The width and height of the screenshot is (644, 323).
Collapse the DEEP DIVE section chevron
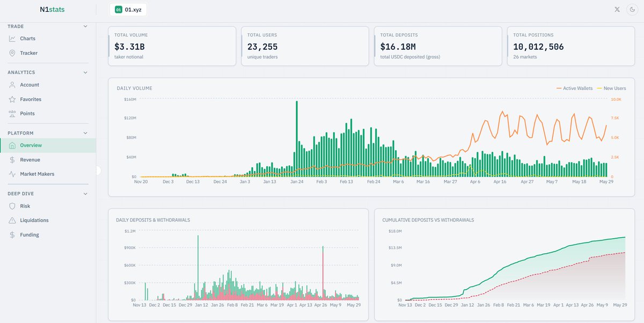(x=85, y=194)
